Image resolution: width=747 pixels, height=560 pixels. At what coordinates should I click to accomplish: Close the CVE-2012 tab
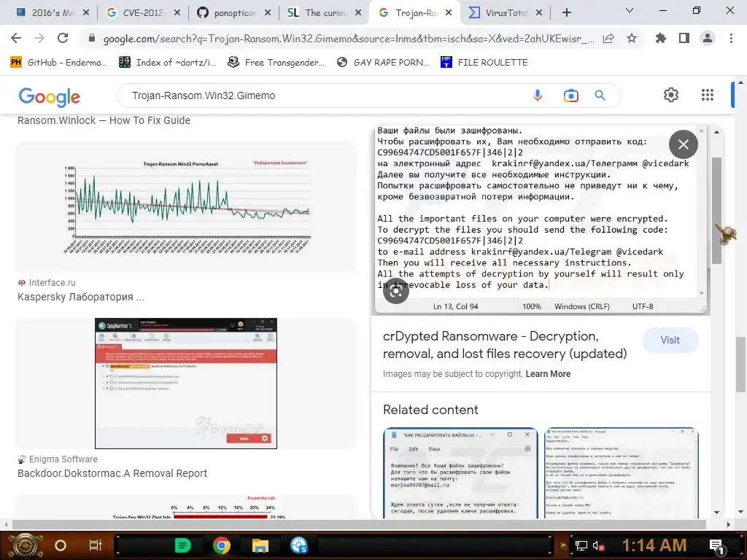[x=177, y=13]
